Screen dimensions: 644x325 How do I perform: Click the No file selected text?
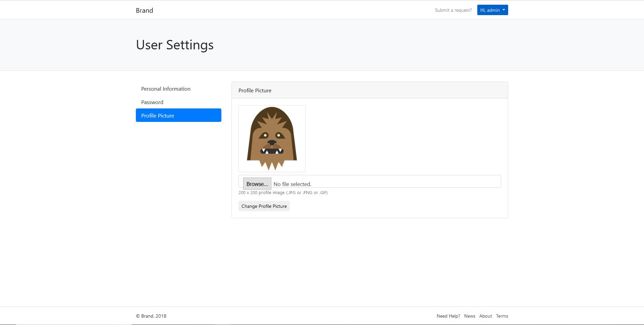(292, 184)
